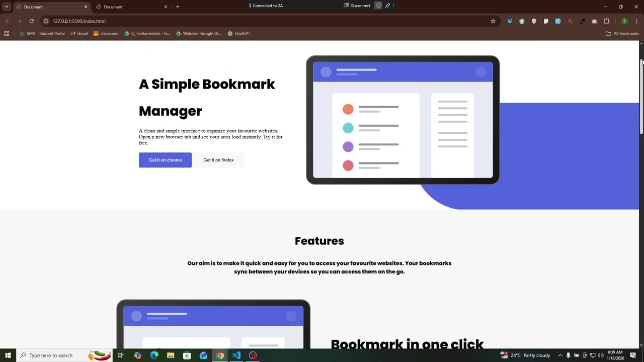Go back to previous page

[7, 21]
